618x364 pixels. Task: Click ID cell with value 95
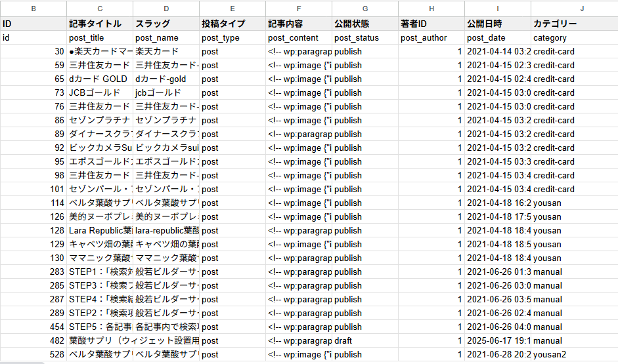(33, 162)
